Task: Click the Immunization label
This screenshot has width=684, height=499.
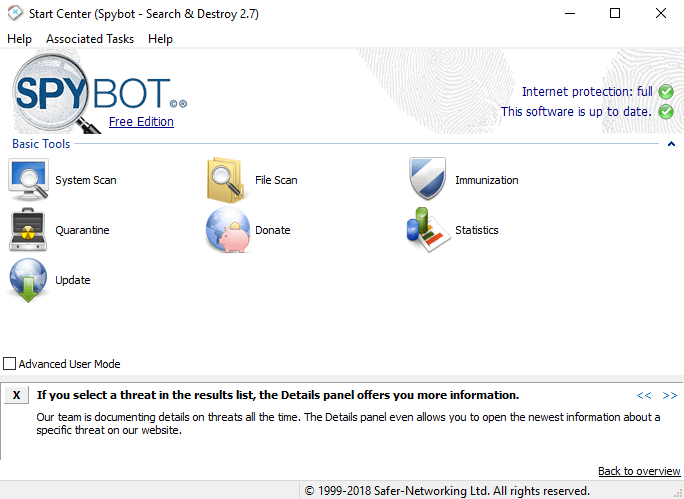Action: 487,180
